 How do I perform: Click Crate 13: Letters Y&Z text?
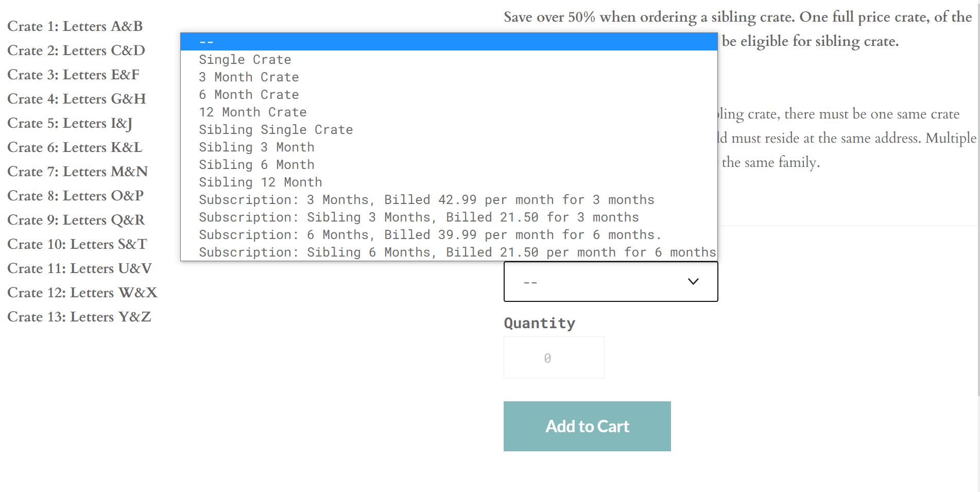click(x=79, y=317)
